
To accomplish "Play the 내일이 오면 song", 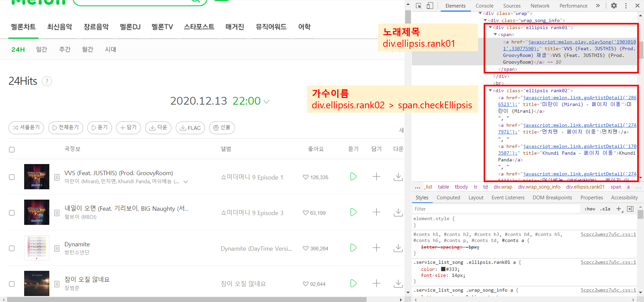I will click(353, 212).
